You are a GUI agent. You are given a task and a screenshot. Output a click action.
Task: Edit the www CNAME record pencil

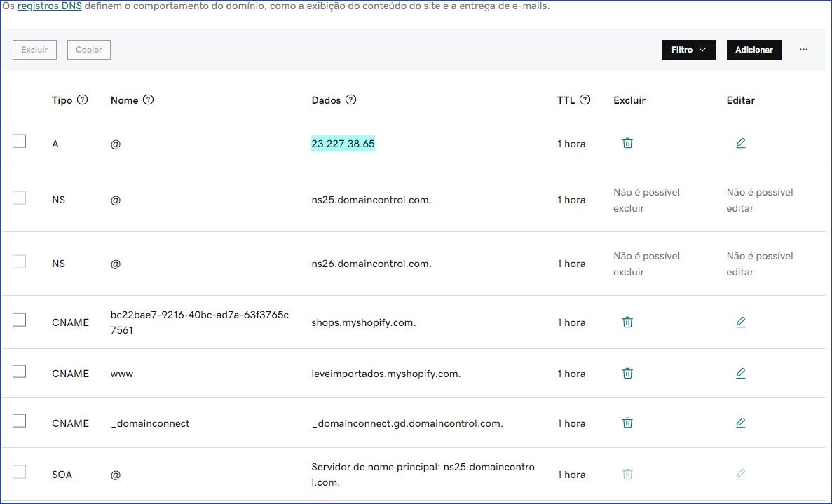pos(741,373)
